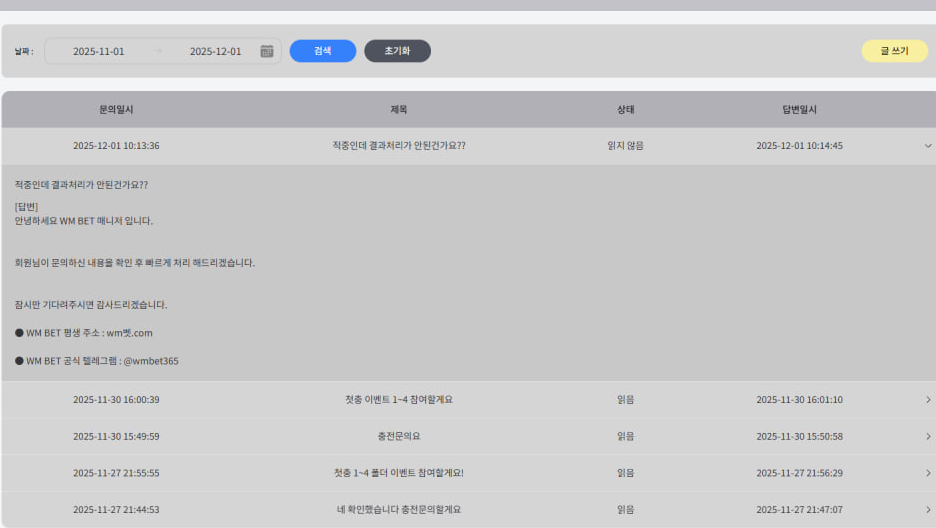Expand the chevron for 2025-11-30 16:00:39 row
Image resolution: width=936 pixels, height=528 pixels.
[x=928, y=400]
